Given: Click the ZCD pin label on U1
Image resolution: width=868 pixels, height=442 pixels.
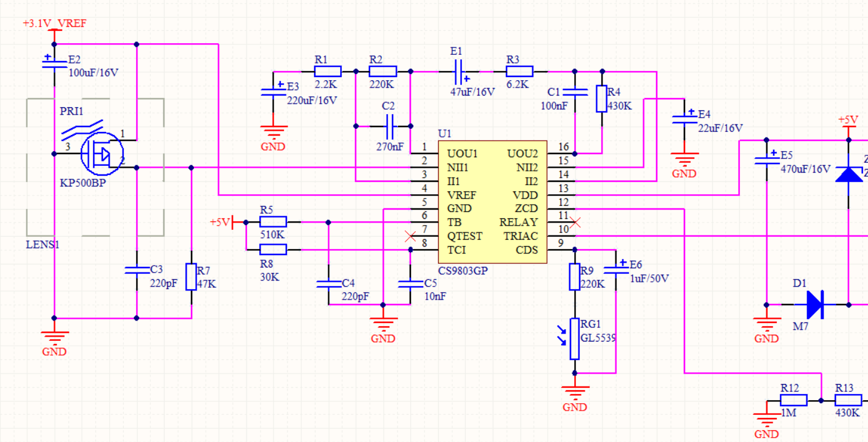Looking at the screenshot, I should [x=526, y=208].
